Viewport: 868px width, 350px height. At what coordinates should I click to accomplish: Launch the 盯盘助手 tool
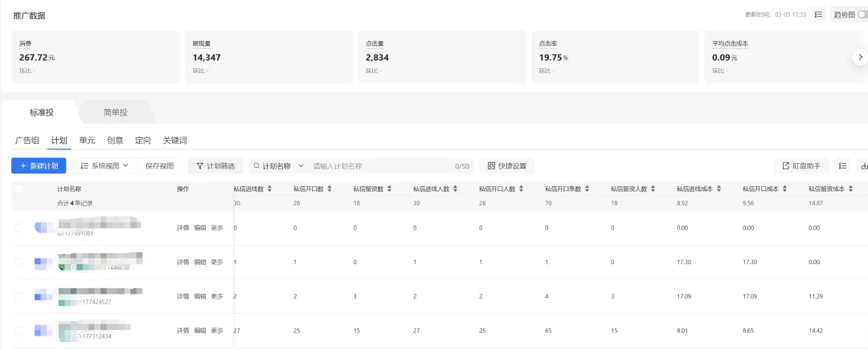click(x=801, y=166)
